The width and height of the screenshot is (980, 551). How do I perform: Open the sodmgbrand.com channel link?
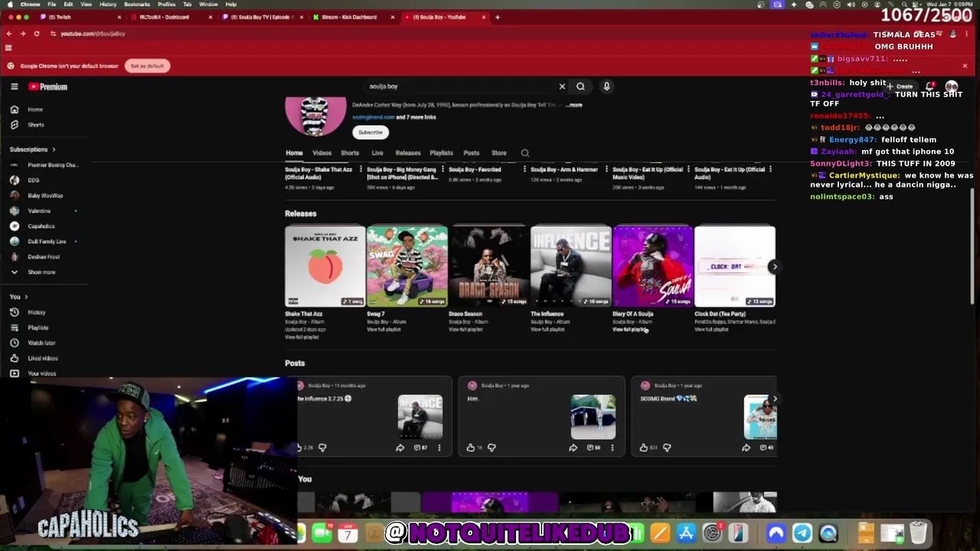[373, 117]
